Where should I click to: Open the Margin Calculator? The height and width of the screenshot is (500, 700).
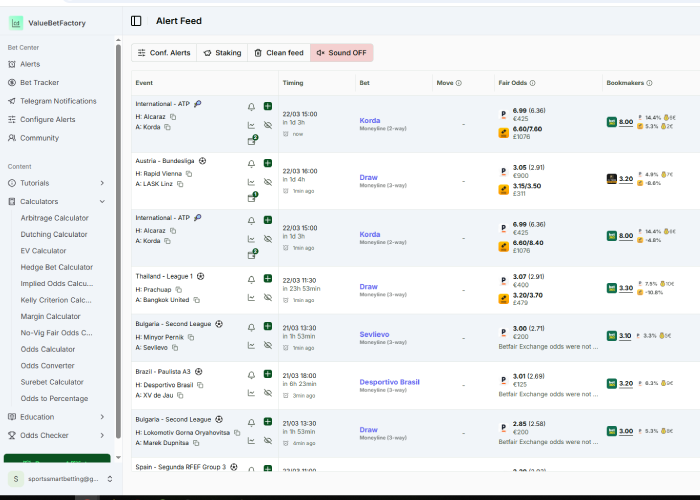50,317
